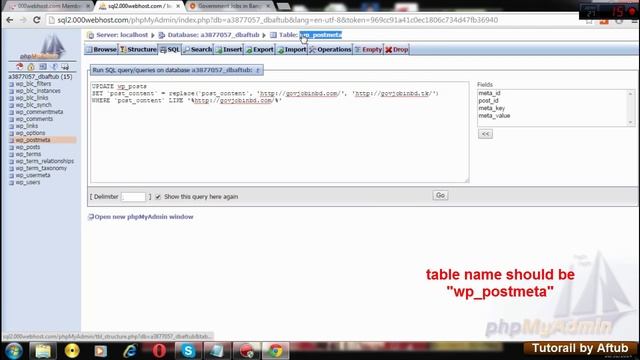Click the help icon in query legend
This screenshot has height=360, width=640.
[x=258, y=70]
